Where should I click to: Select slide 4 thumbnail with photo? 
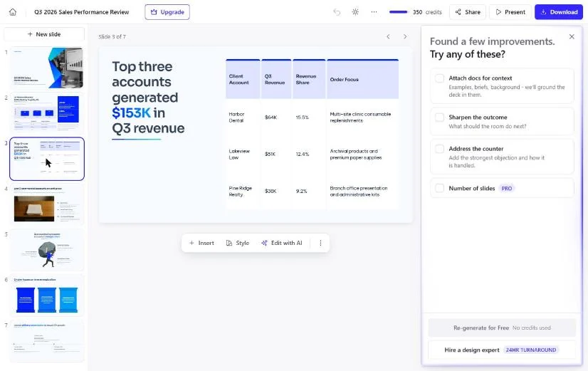click(x=47, y=204)
